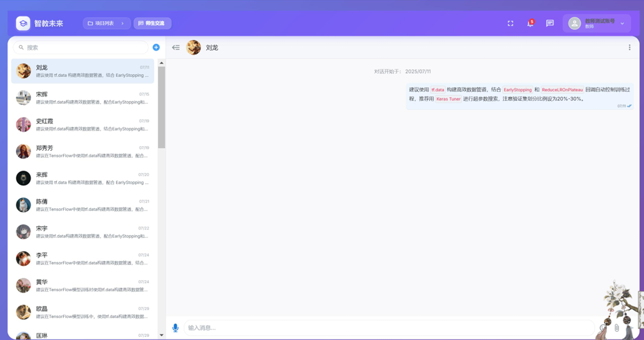The width and height of the screenshot is (644, 340).
Task: Toggle fullscreen mode icon in header
Action: 510,23
